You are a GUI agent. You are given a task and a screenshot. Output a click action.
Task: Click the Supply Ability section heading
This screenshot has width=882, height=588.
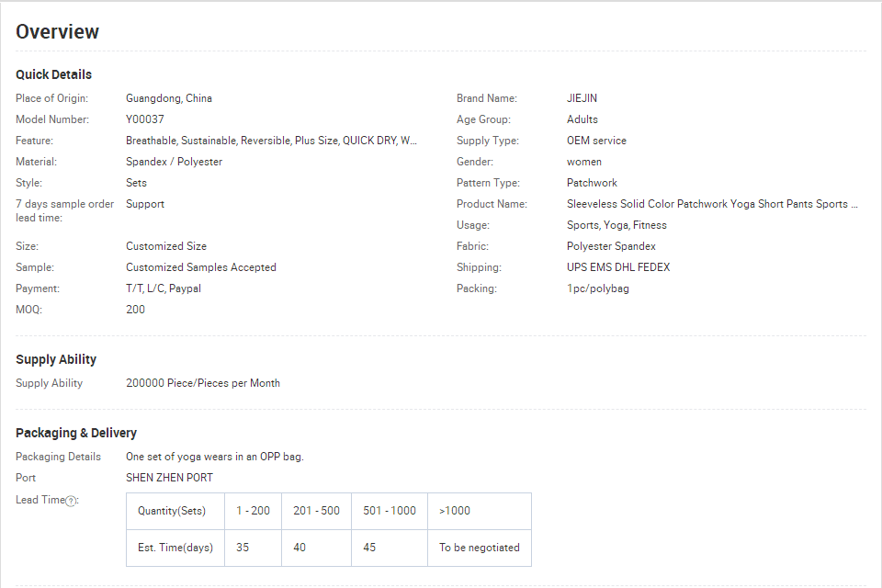point(56,359)
